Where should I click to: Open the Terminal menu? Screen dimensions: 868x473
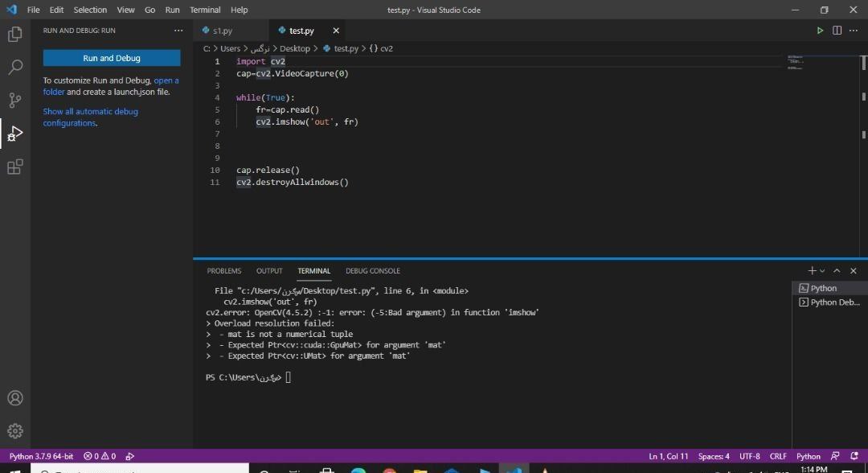click(205, 10)
